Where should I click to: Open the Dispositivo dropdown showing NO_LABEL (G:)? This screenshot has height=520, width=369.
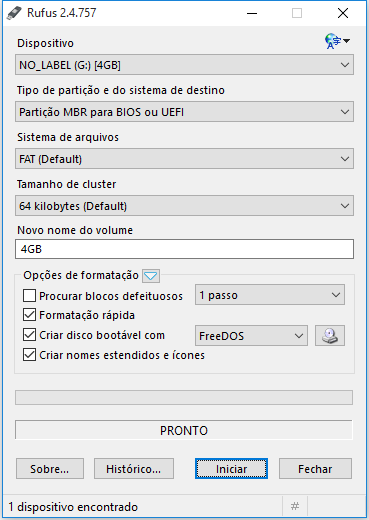(184, 65)
